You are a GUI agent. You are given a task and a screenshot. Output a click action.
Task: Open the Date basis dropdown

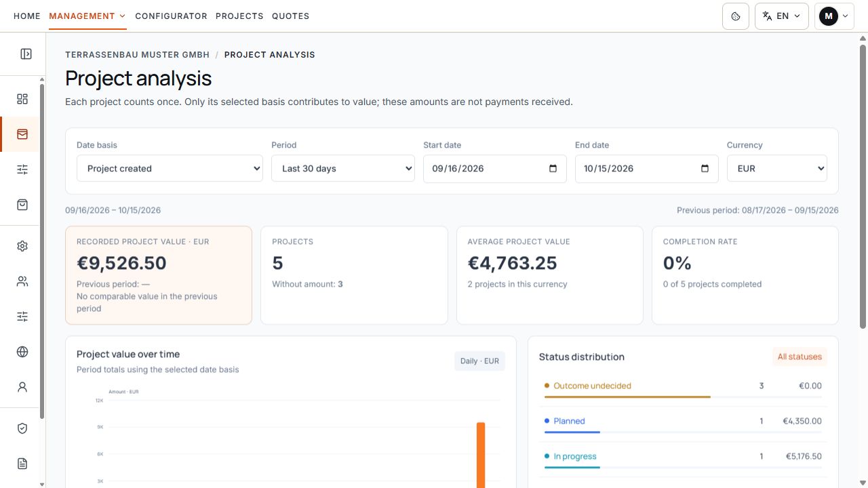pyautogui.click(x=170, y=169)
